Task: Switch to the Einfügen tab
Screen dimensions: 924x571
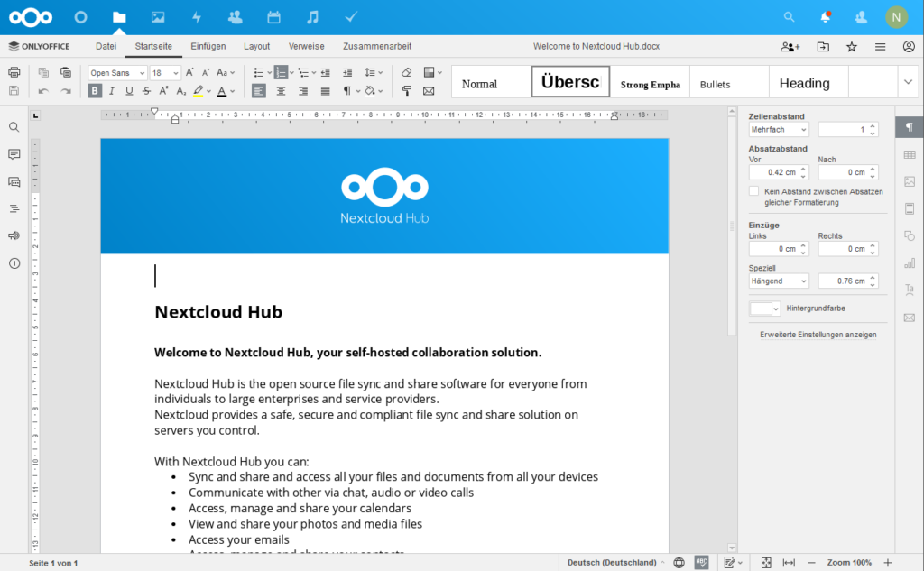Action: click(x=208, y=46)
